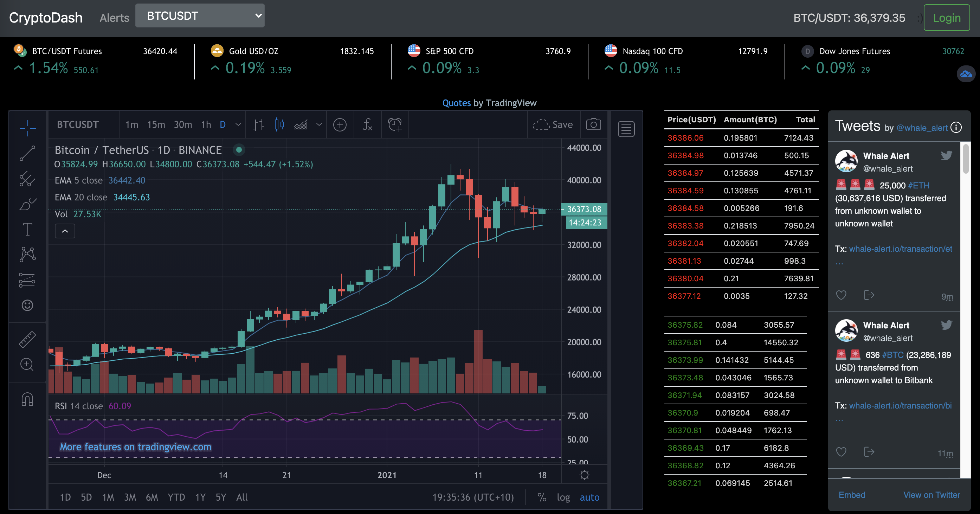Open the @whale_alert header link
The width and height of the screenshot is (980, 514).
[x=922, y=128]
